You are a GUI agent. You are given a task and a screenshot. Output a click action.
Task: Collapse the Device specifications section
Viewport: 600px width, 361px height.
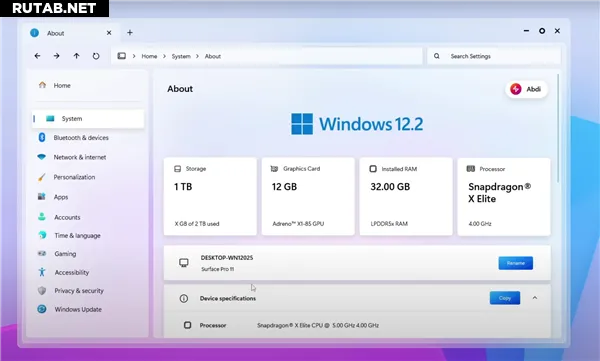click(535, 298)
